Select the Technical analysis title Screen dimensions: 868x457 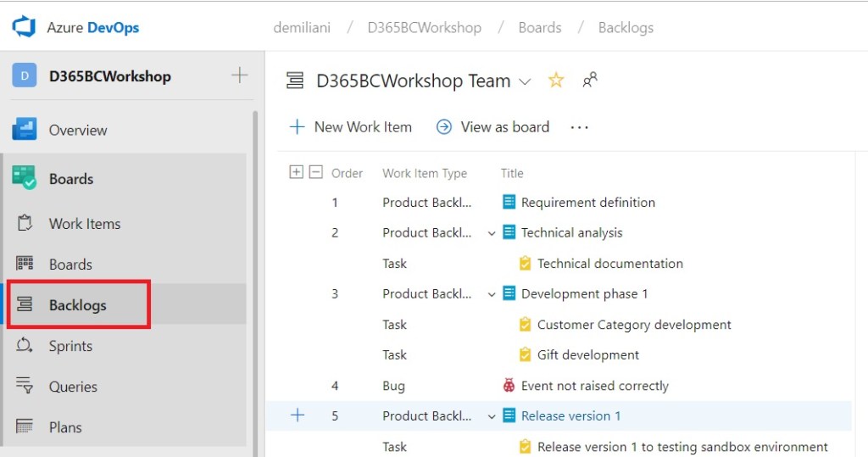[x=572, y=232]
